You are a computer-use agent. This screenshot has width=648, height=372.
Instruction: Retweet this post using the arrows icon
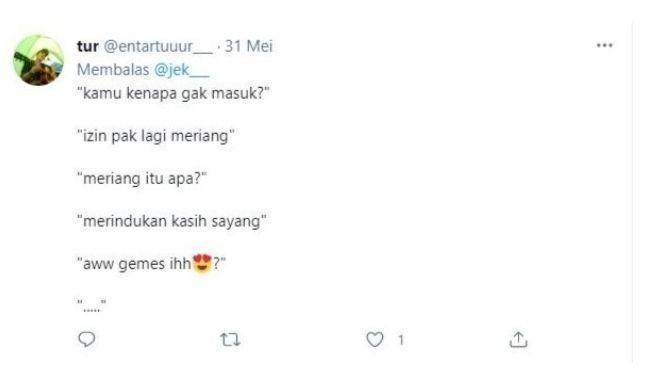click(230, 339)
